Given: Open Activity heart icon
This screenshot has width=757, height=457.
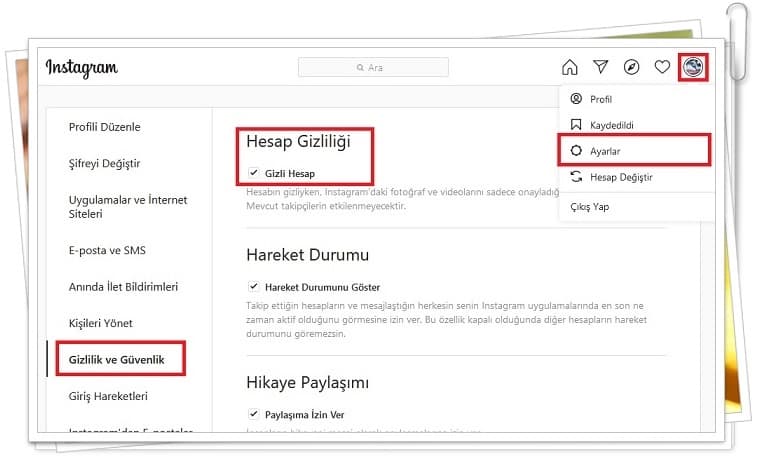Looking at the screenshot, I should click(662, 67).
